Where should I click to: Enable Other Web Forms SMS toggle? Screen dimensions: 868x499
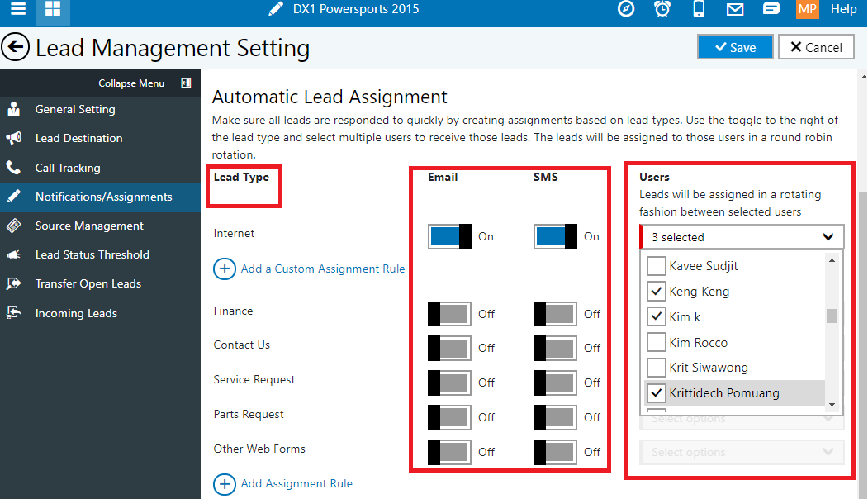click(555, 452)
